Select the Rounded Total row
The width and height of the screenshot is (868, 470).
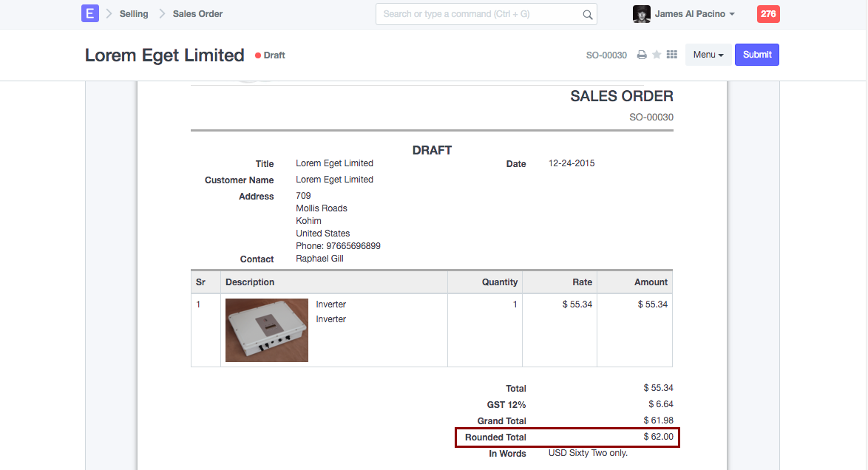567,437
